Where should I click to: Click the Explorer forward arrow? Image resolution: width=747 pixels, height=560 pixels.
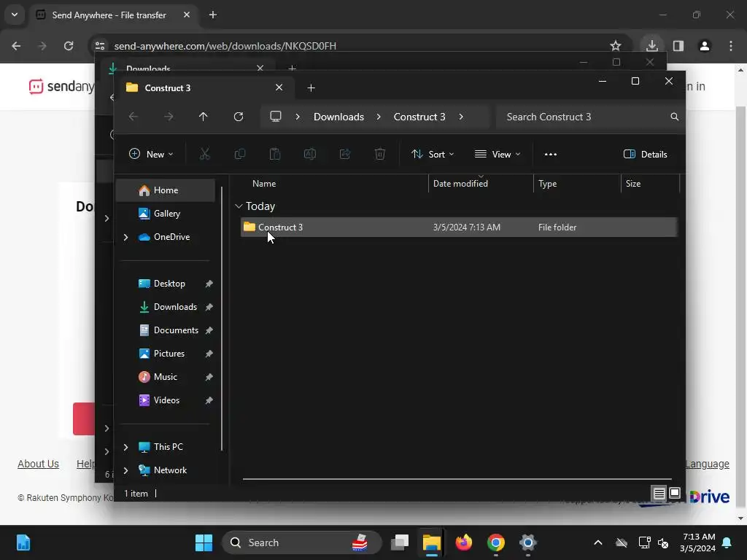click(169, 117)
